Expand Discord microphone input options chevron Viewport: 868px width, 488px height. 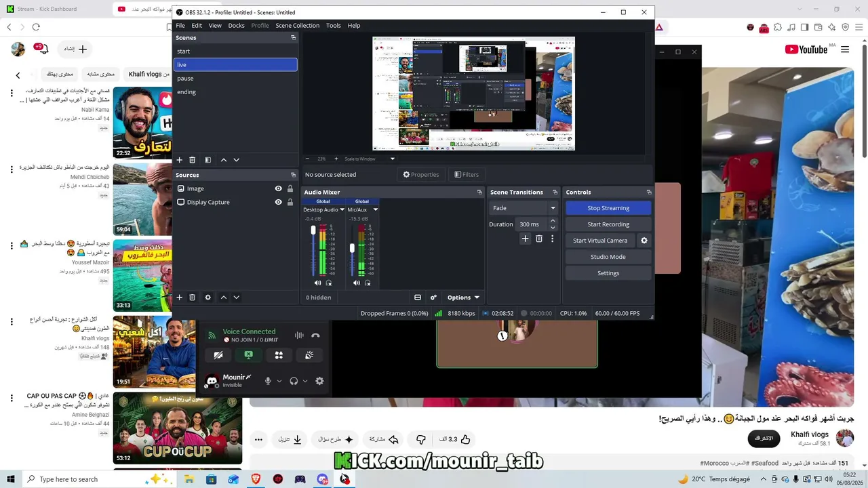click(x=279, y=381)
